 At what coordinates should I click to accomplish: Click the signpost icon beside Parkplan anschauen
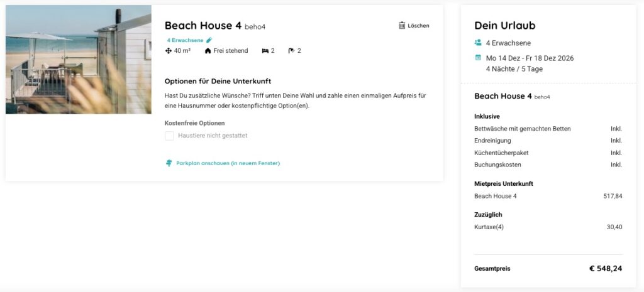(x=169, y=163)
